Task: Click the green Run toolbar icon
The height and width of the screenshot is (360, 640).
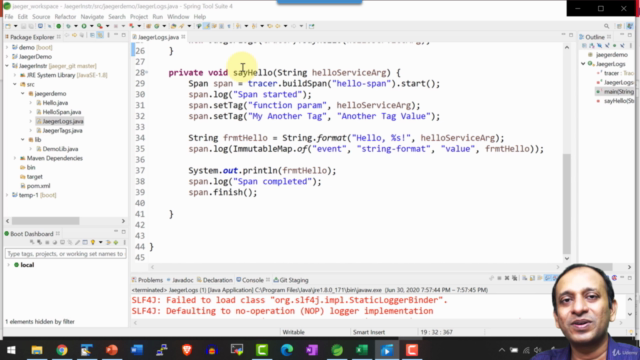Action: tap(84, 26)
